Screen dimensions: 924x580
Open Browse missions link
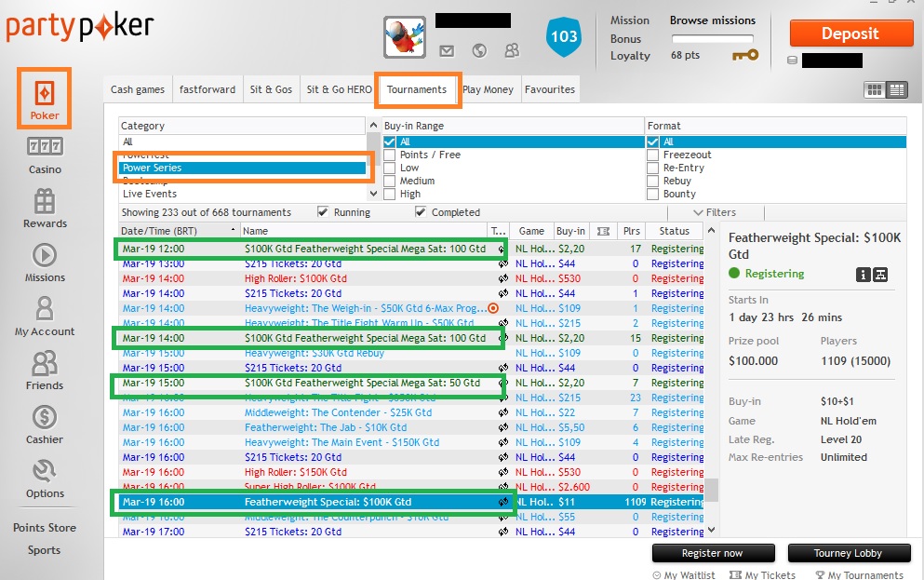713,20
